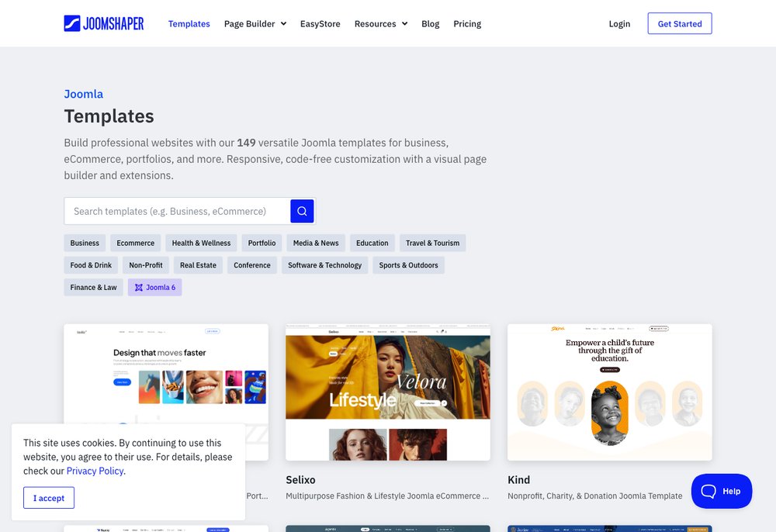The width and height of the screenshot is (776, 532).
Task: Open the Templates nav item
Action: (189, 24)
